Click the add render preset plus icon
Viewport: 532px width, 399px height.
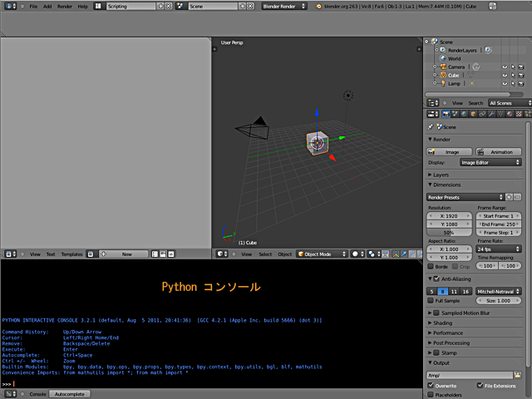508,197
